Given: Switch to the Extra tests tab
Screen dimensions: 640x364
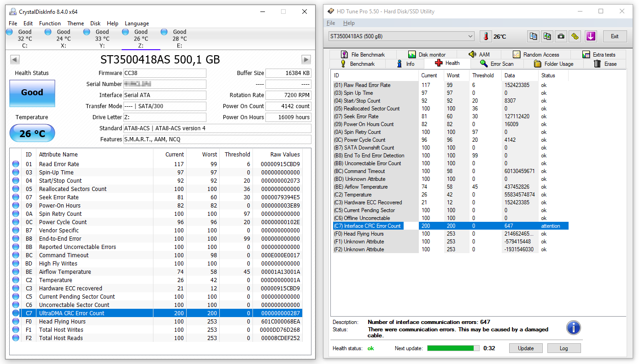Looking at the screenshot, I should [599, 54].
